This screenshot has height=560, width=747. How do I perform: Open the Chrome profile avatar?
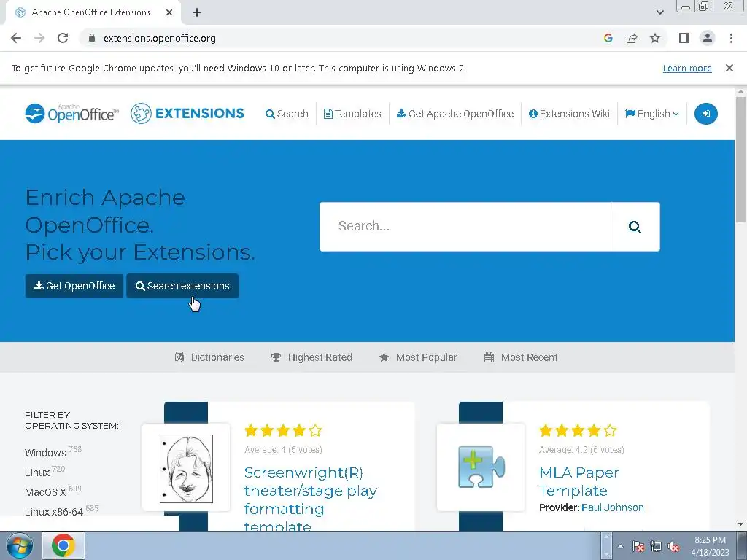tap(708, 38)
